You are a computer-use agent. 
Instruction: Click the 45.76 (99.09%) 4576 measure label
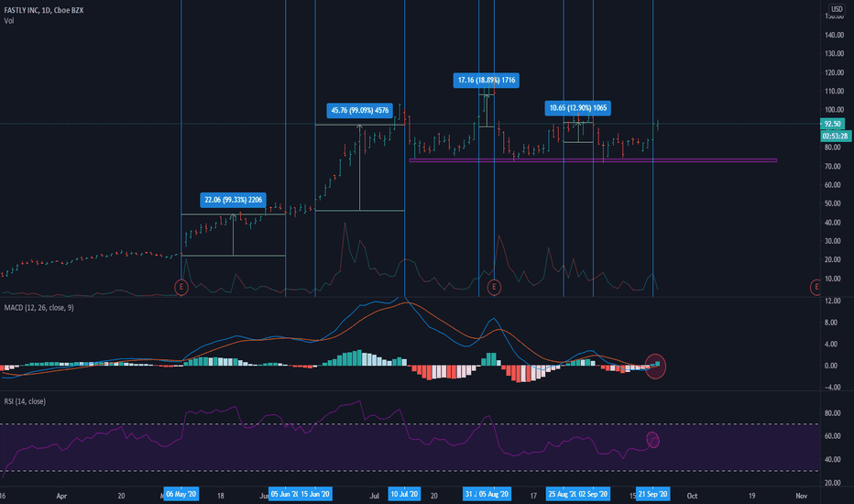[x=359, y=111]
